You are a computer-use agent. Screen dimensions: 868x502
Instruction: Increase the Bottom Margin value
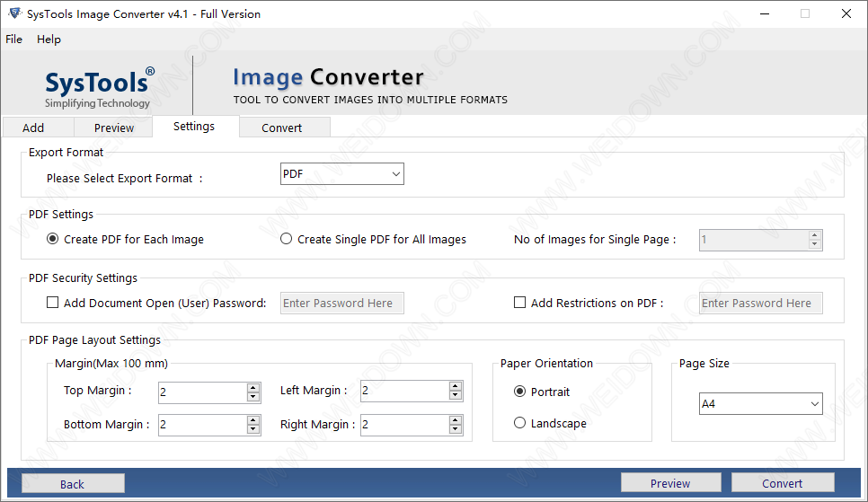tap(253, 420)
